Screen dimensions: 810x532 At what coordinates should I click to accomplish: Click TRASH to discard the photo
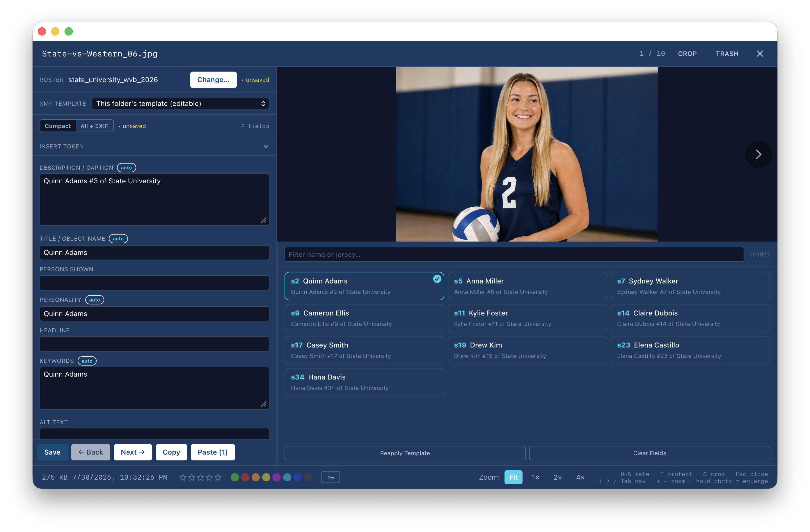727,54
